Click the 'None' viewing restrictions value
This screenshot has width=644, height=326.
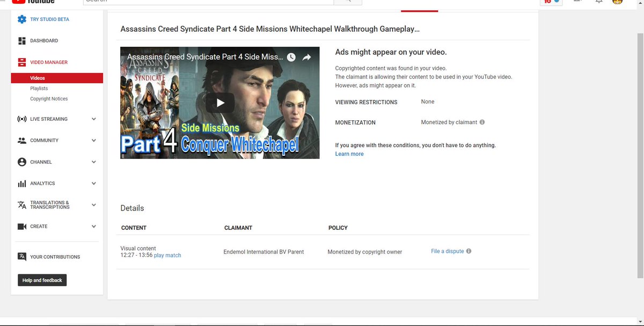coord(428,102)
